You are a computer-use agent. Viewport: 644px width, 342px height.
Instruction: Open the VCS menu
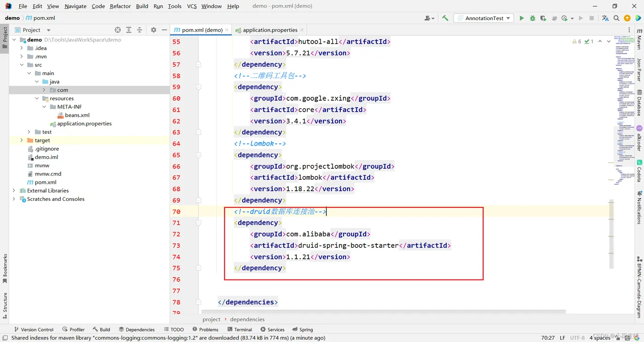pyautogui.click(x=192, y=6)
